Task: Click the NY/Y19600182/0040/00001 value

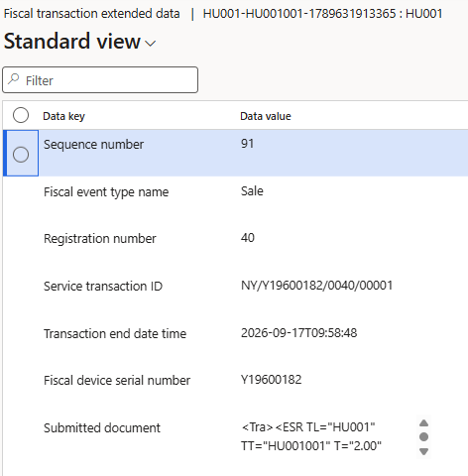Action: click(x=317, y=286)
